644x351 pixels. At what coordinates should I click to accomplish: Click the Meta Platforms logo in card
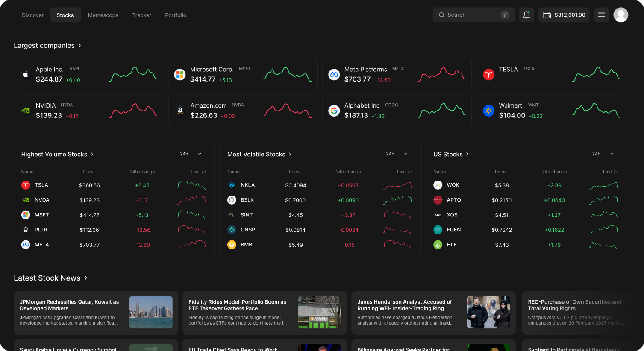click(x=334, y=74)
